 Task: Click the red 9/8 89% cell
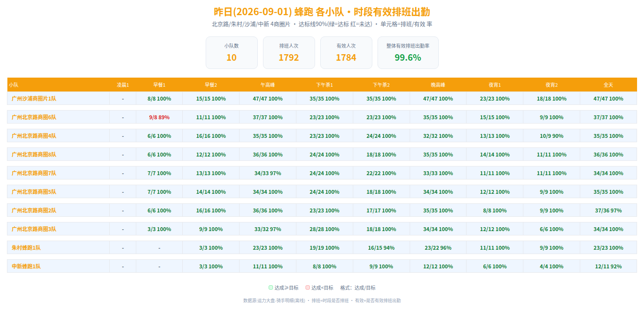click(159, 117)
